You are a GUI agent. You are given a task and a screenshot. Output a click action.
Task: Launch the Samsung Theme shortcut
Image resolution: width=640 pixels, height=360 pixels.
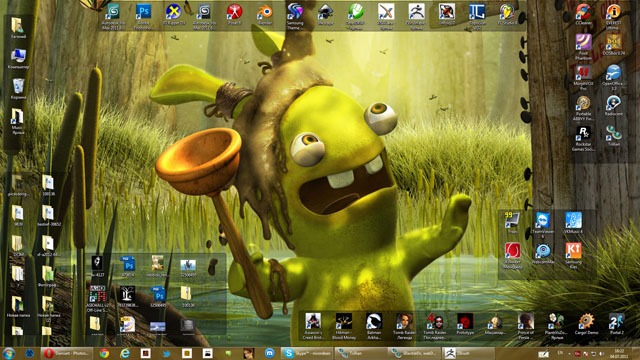coord(295,16)
